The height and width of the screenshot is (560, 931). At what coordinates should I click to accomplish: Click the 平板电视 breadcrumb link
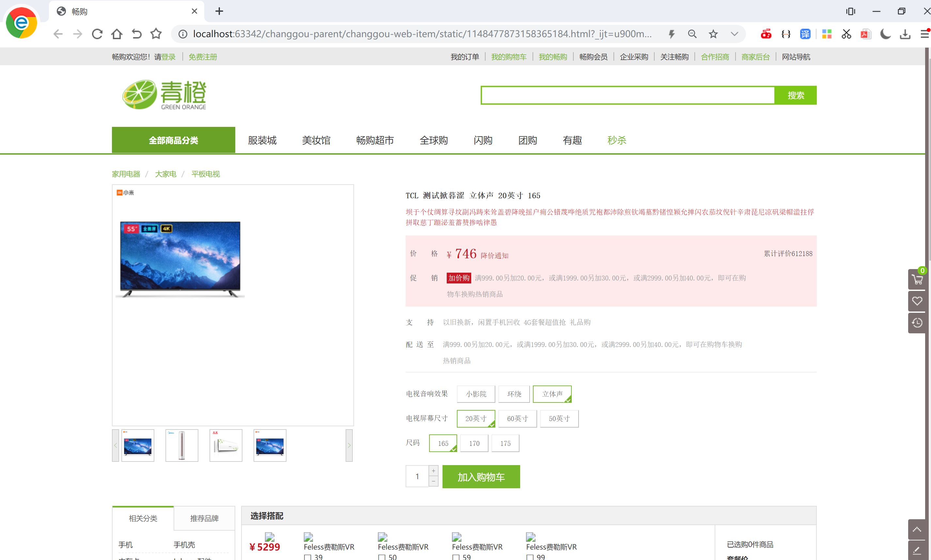205,174
